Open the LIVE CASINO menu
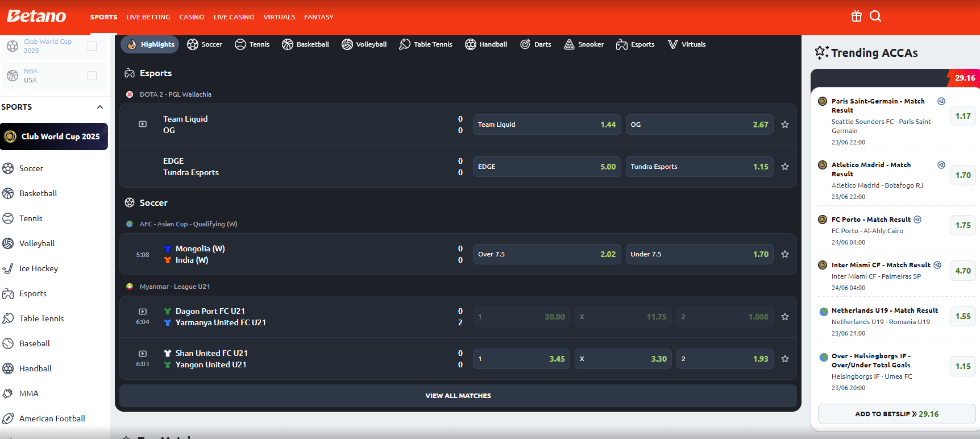 pos(234,17)
